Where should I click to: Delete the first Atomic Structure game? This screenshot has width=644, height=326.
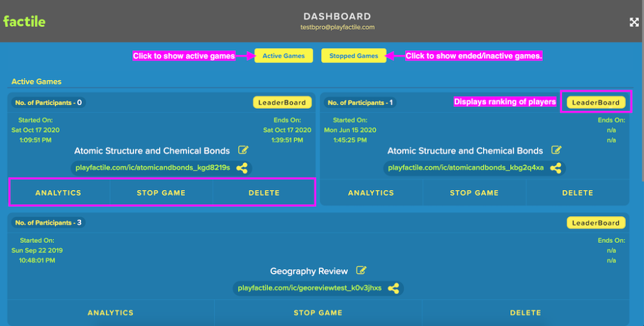point(264,193)
